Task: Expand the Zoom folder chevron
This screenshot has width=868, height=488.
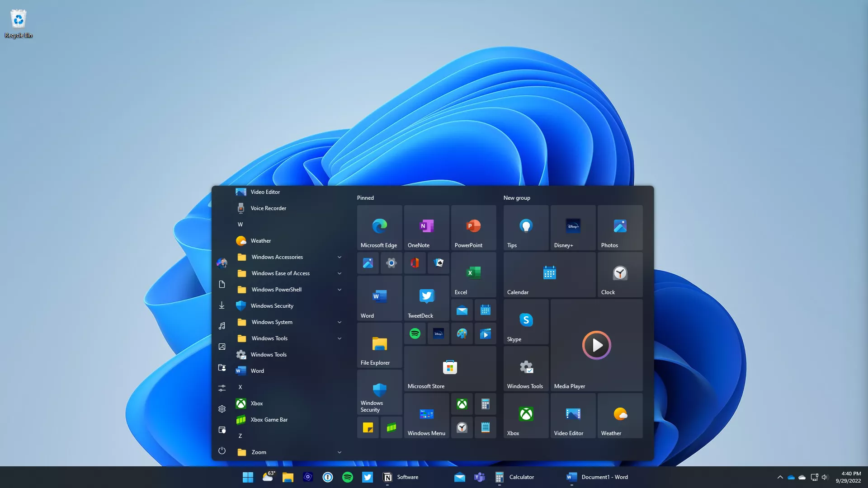Action: [x=339, y=452]
